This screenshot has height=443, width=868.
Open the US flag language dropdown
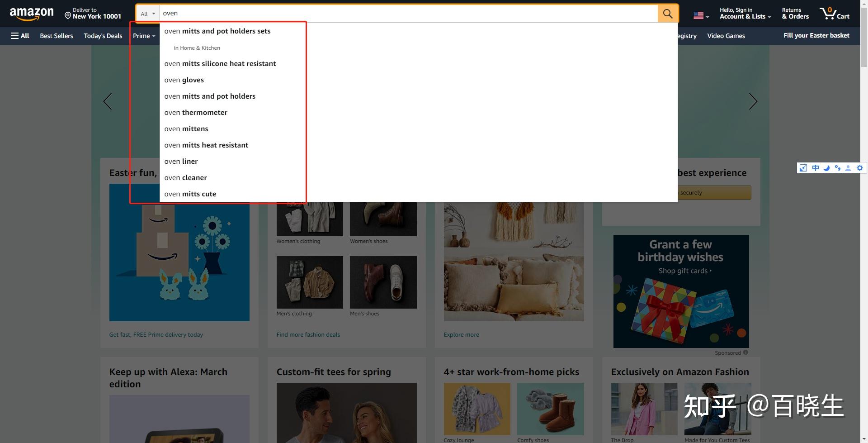701,16
